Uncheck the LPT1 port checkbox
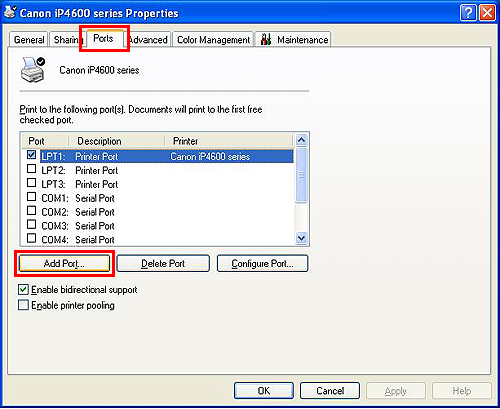 (31, 155)
